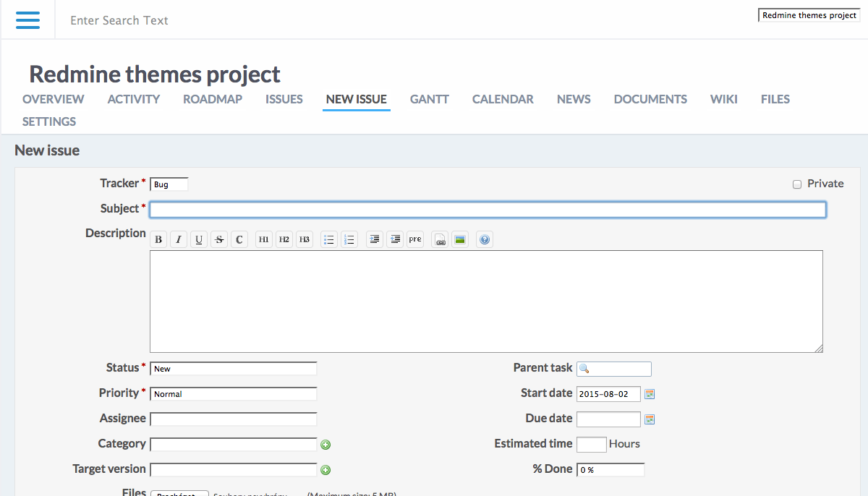Screen dimensions: 868x496
Task: Go to the Issues tab
Action: coord(284,99)
